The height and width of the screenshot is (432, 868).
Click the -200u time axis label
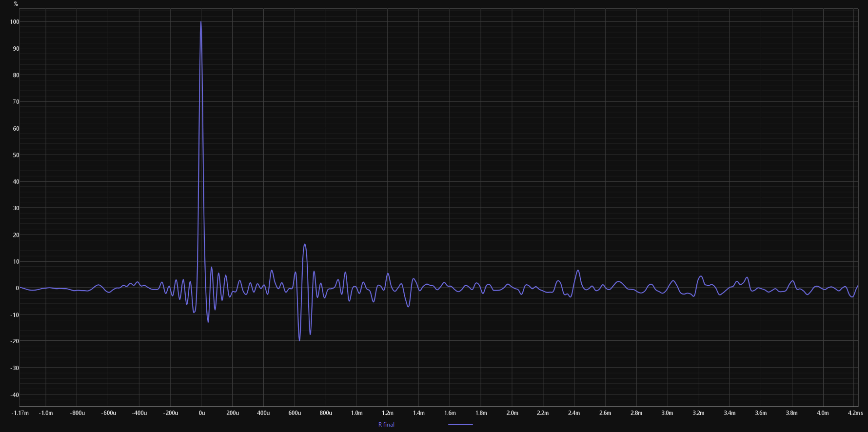click(x=170, y=413)
